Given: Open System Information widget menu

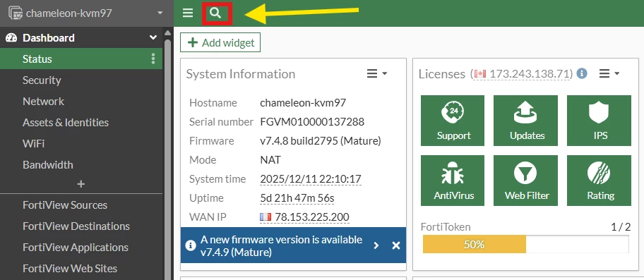Looking at the screenshot, I should click(376, 74).
